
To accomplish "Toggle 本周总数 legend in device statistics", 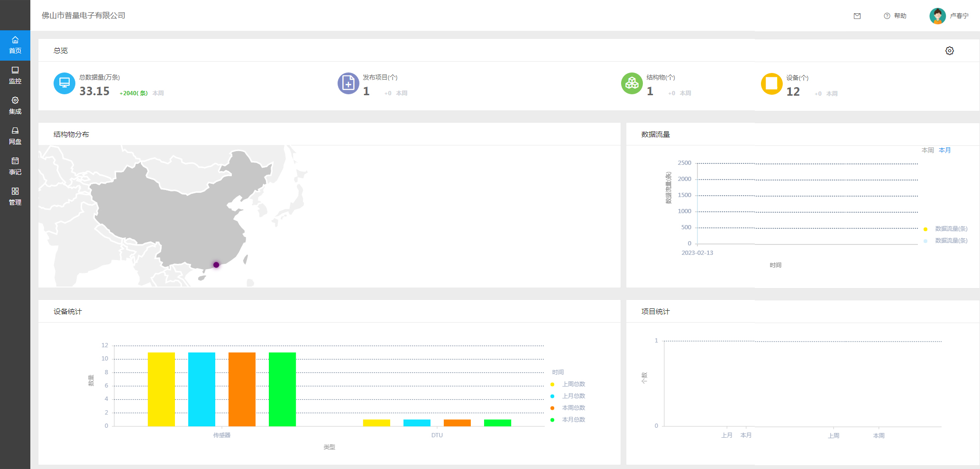I will [573, 408].
